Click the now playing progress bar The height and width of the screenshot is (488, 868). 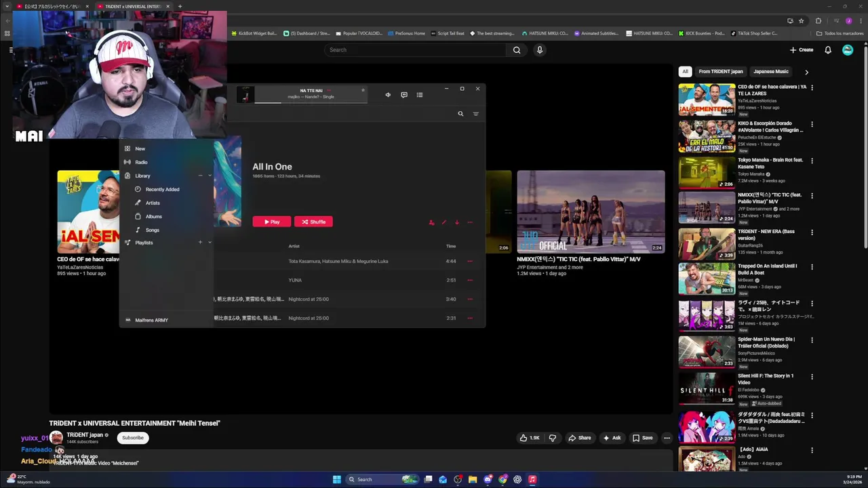click(312, 103)
